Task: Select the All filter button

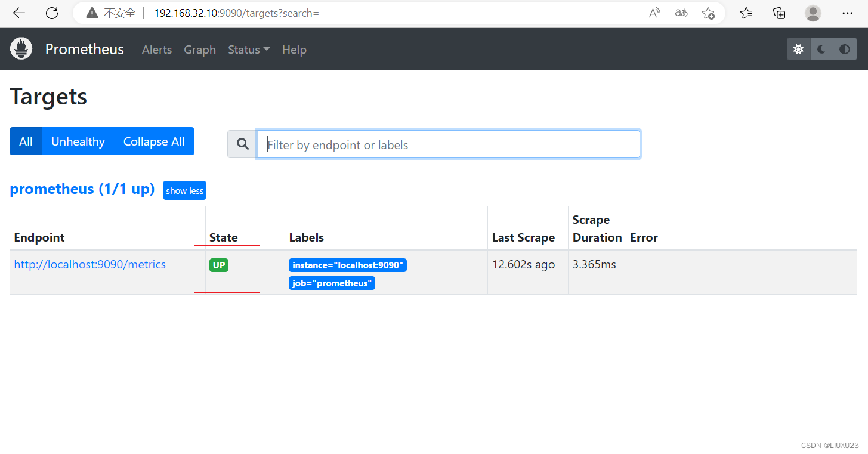Action: (26, 141)
